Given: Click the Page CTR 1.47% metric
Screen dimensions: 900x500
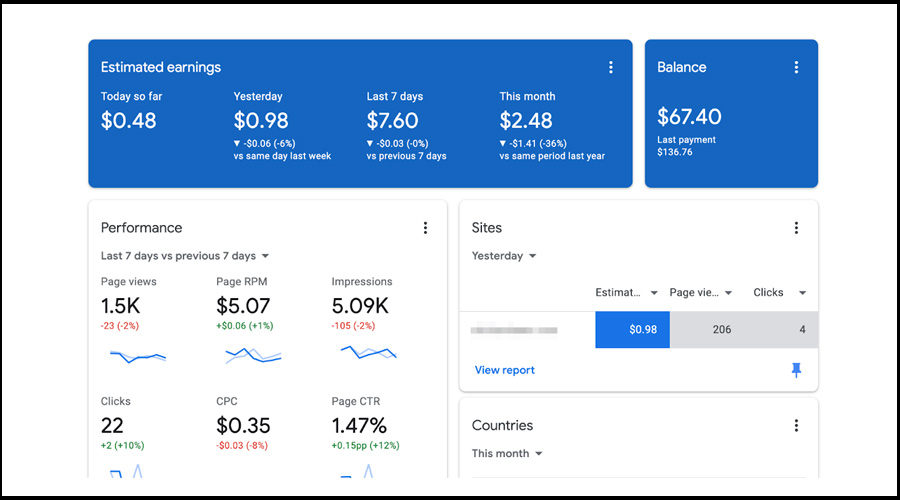Looking at the screenshot, I should 359,427.
